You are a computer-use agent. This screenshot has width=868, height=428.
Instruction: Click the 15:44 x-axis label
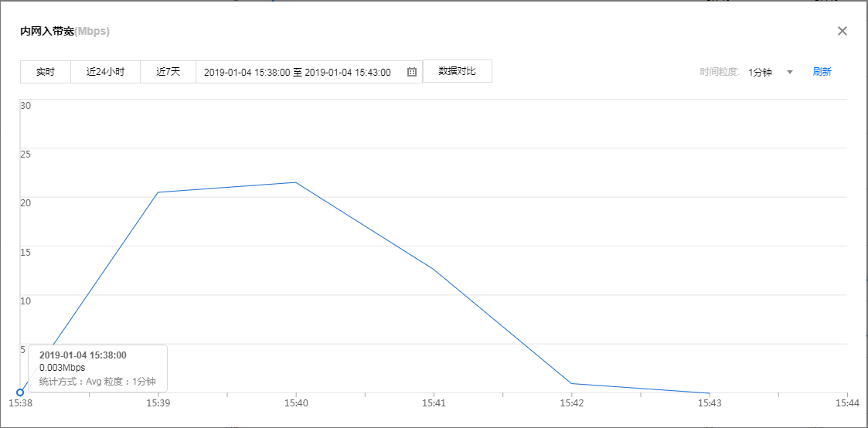(x=847, y=403)
